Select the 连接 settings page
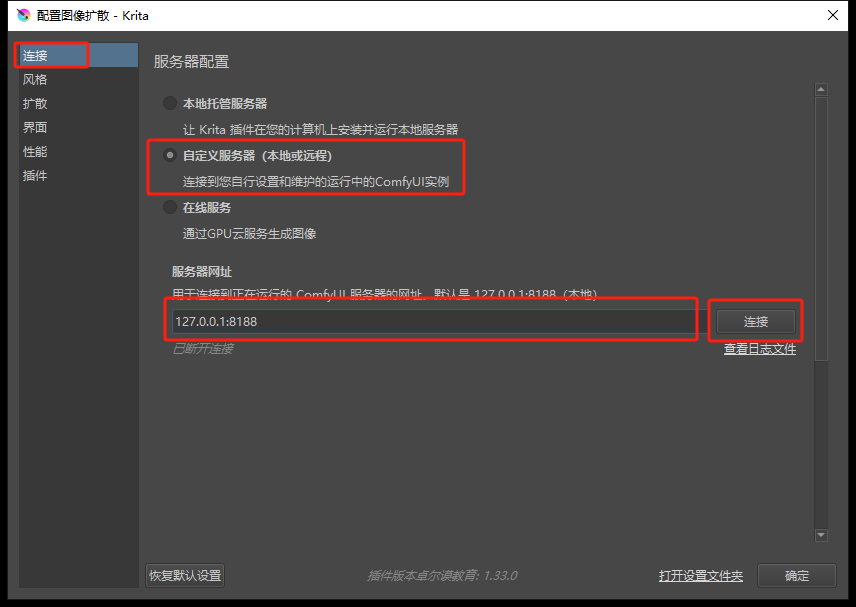This screenshot has width=856, height=607. [36, 56]
